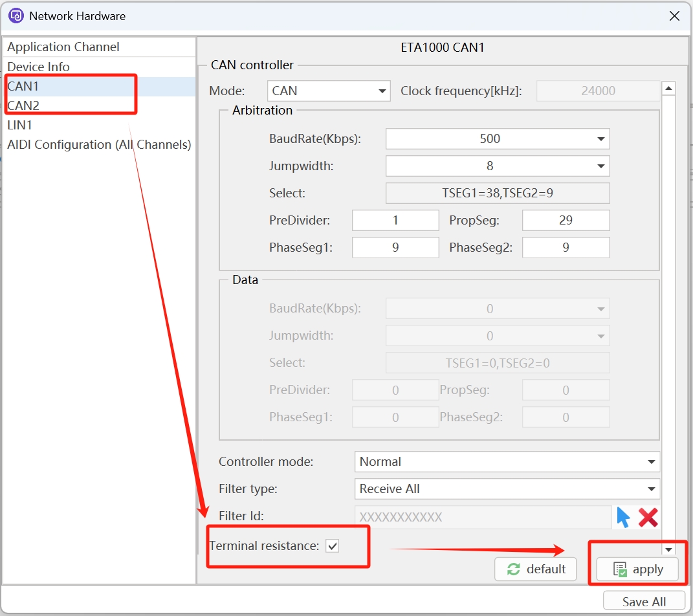The height and width of the screenshot is (616, 693).
Task: Toggle the Terminal resistance checkbox
Action: [x=332, y=546]
